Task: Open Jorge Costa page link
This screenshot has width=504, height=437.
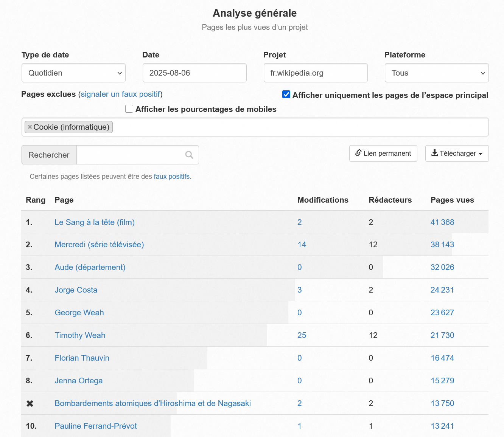Action: [76, 290]
